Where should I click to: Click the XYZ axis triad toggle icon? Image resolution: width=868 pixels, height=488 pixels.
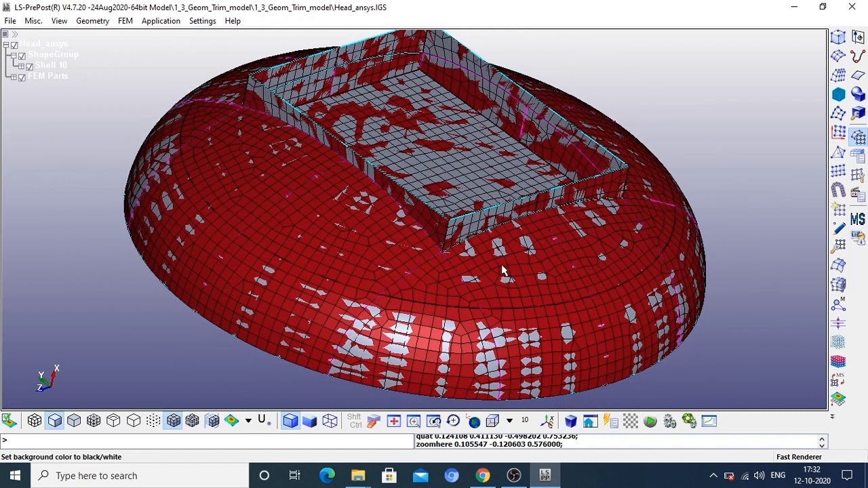point(548,421)
